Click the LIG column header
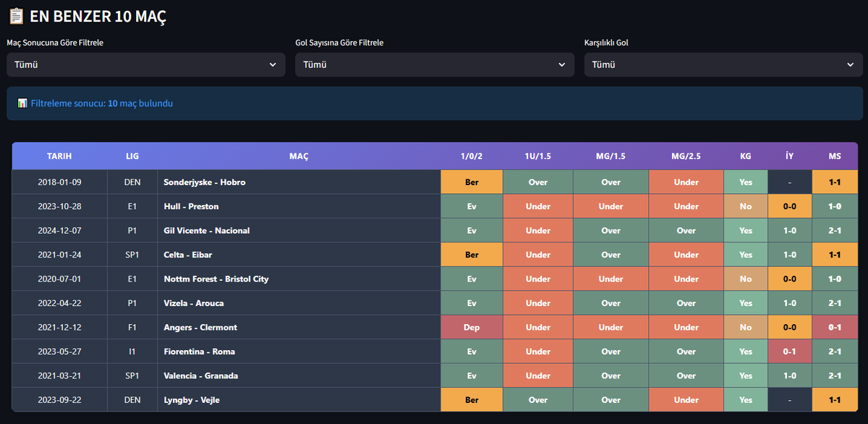The image size is (868, 424). [132, 156]
